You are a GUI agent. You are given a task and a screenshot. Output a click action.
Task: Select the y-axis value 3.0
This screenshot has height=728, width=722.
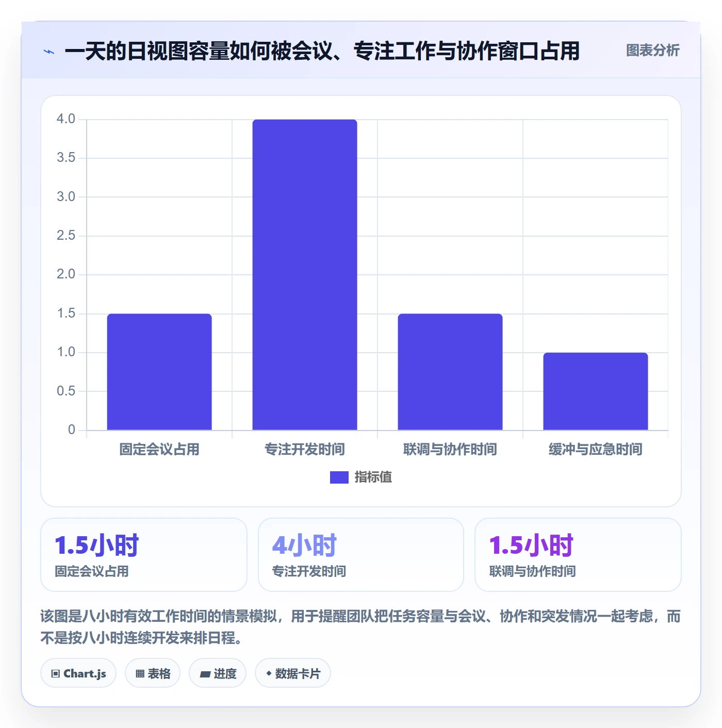tap(66, 197)
